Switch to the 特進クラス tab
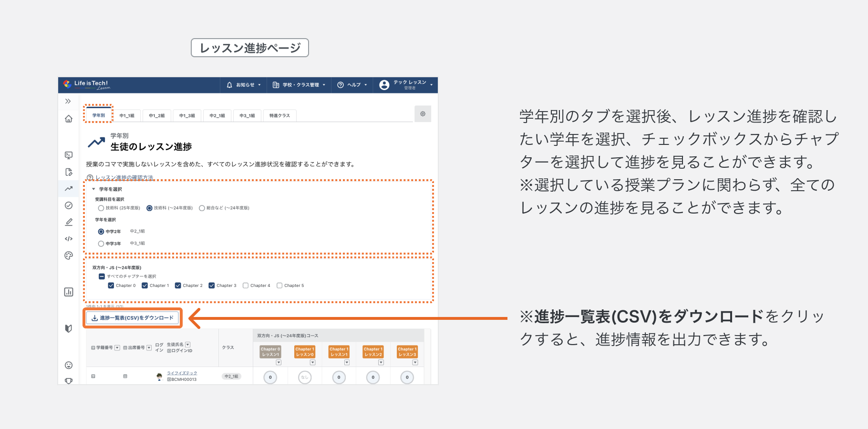The width and height of the screenshot is (868, 429). 279,115
